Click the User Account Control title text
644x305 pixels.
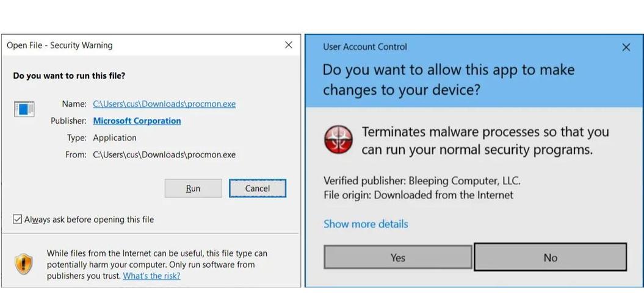click(x=364, y=47)
